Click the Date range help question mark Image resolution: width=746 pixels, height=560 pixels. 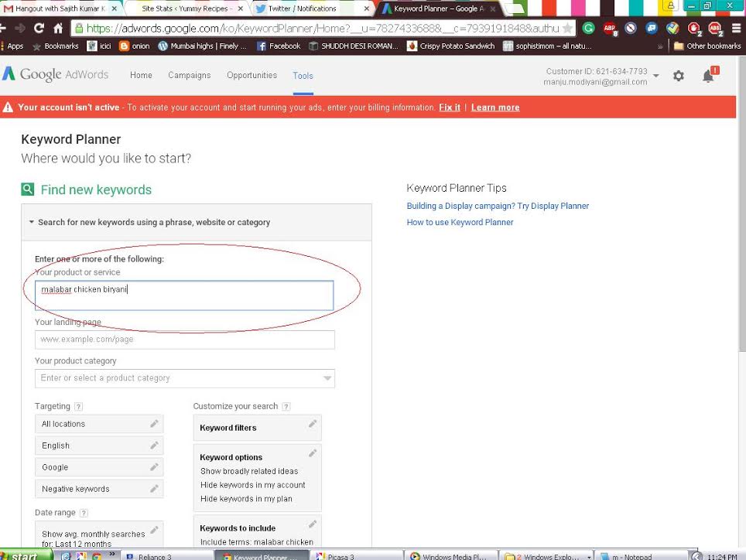tap(84, 513)
